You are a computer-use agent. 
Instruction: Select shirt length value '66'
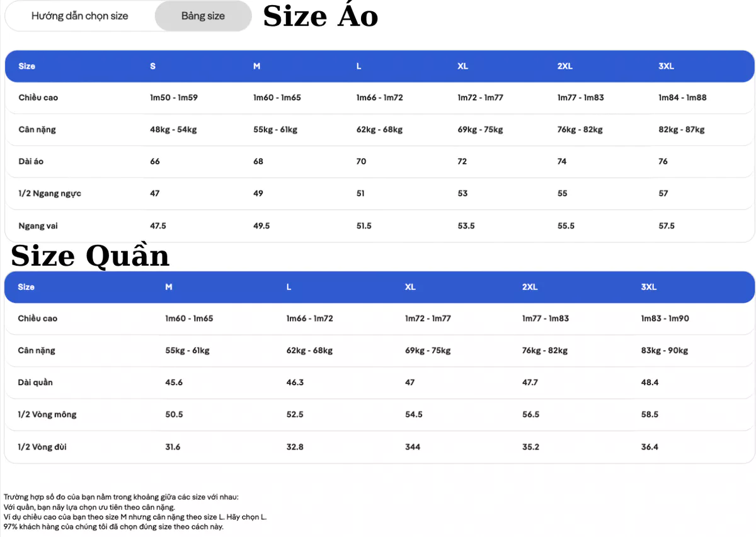point(155,161)
